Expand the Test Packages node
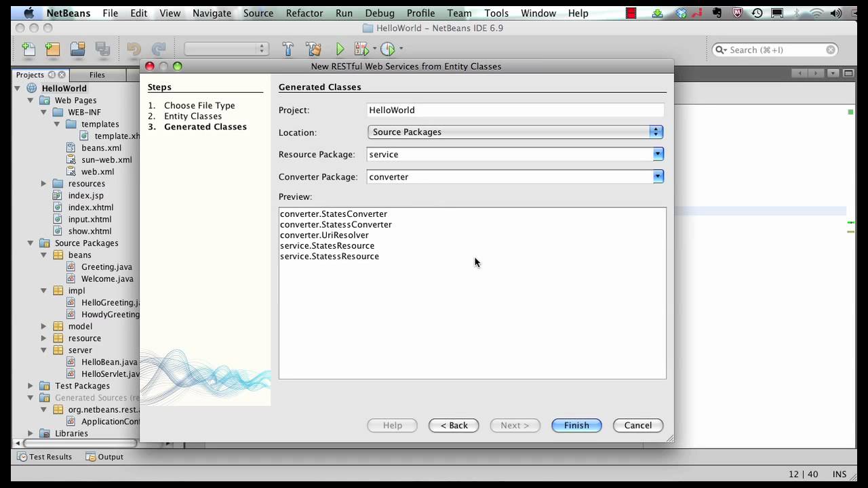The image size is (868, 488). (31, 386)
